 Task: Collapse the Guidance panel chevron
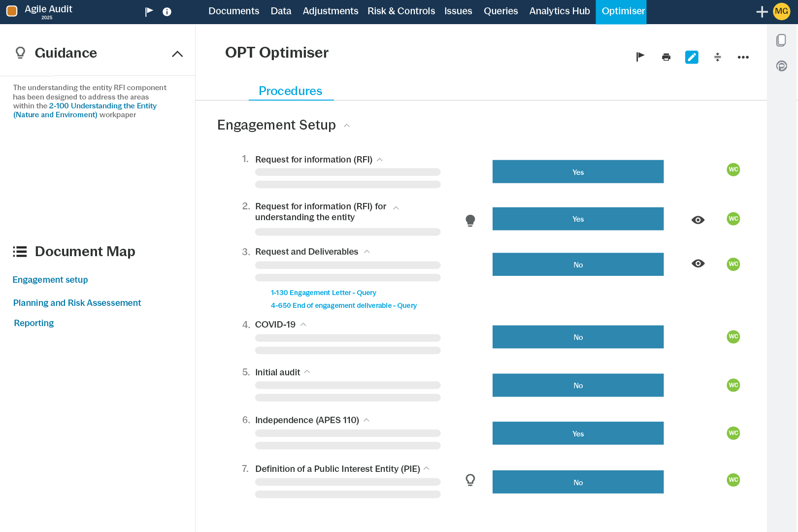[x=177, y=54]
